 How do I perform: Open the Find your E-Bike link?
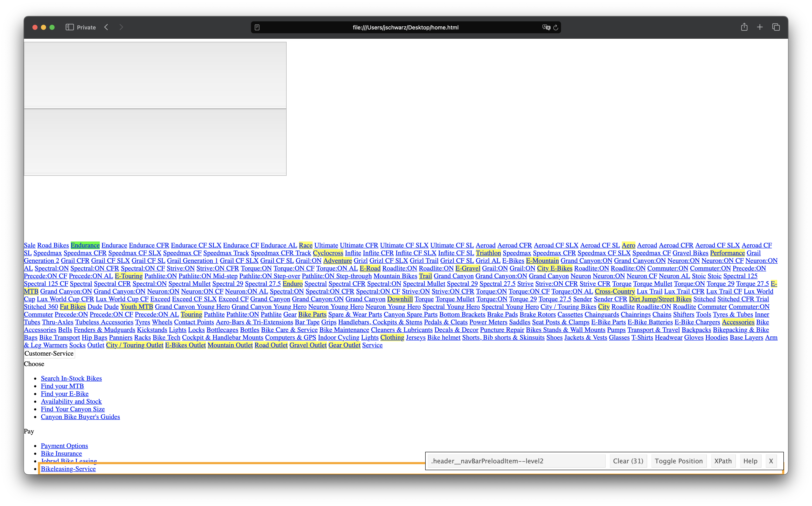(65, 394)
